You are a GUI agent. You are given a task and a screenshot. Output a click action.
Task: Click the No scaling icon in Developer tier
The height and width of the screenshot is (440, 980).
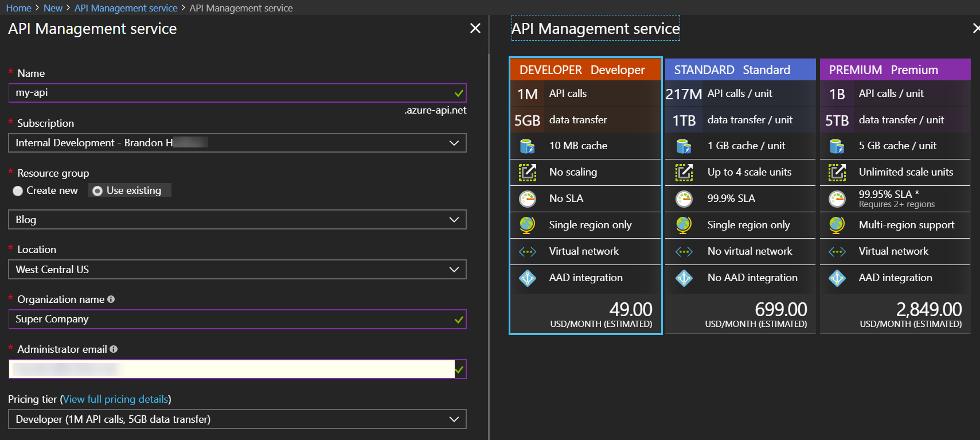[x=527, y=172]
